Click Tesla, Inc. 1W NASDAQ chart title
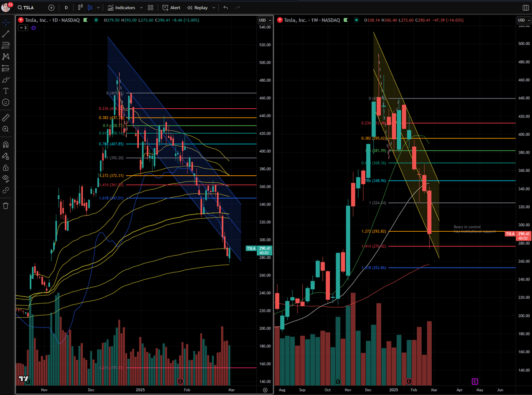This screenshot has width=532, height=395. [x=312, y=20]
